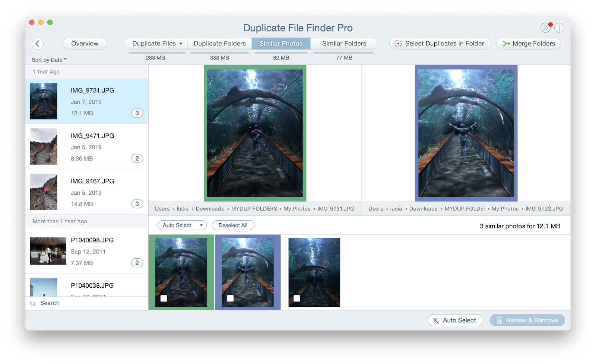Switch to the Overview tab
Image resolution: width=596 pixels, height=364 pixels.
tap(85, 44)
